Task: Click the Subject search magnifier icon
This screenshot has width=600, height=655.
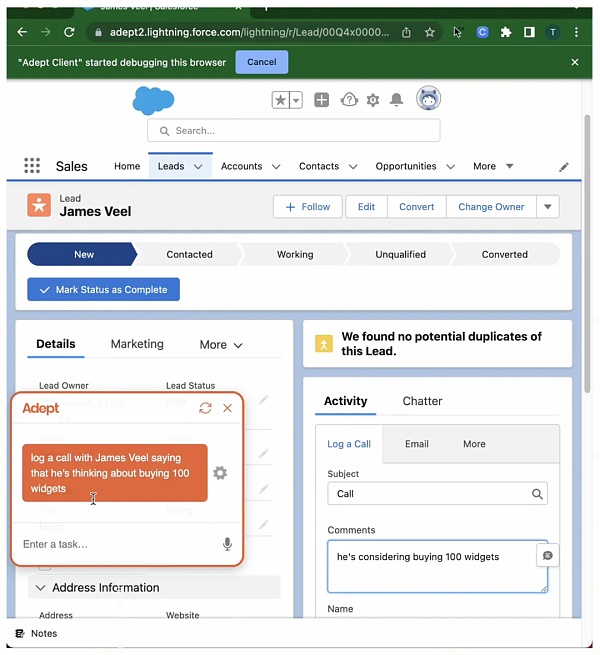Action: click(537, 494)
